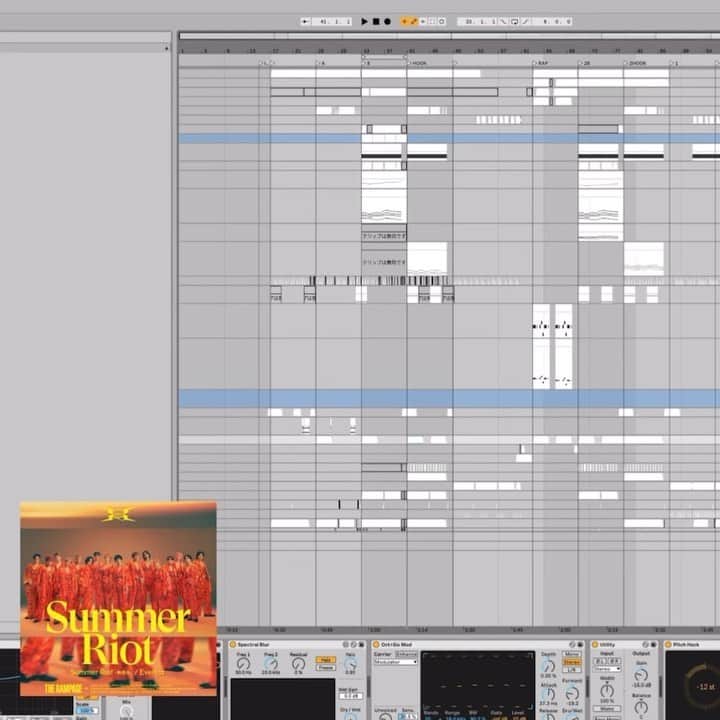Toggle the Mono button in Utility
This screenshot has width=720, height=720.
607,709
